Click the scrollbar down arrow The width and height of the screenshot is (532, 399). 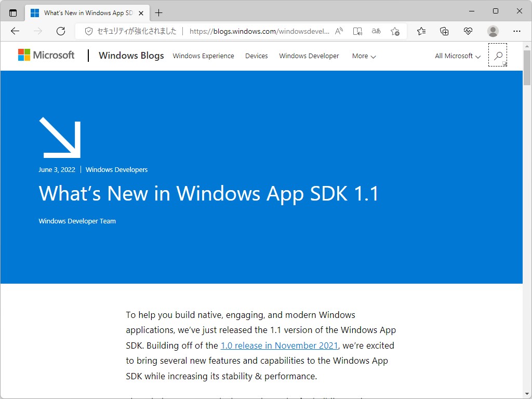(x=527, y=394)
